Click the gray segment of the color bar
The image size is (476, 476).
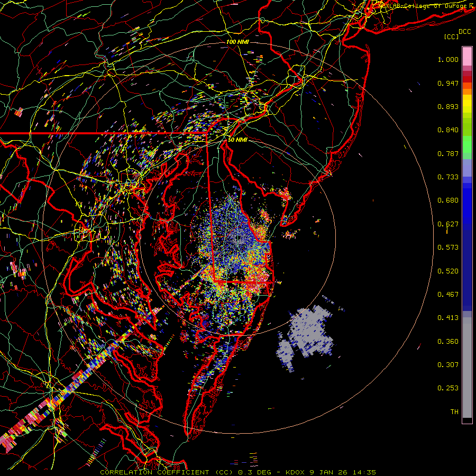(x=467, y=368)
